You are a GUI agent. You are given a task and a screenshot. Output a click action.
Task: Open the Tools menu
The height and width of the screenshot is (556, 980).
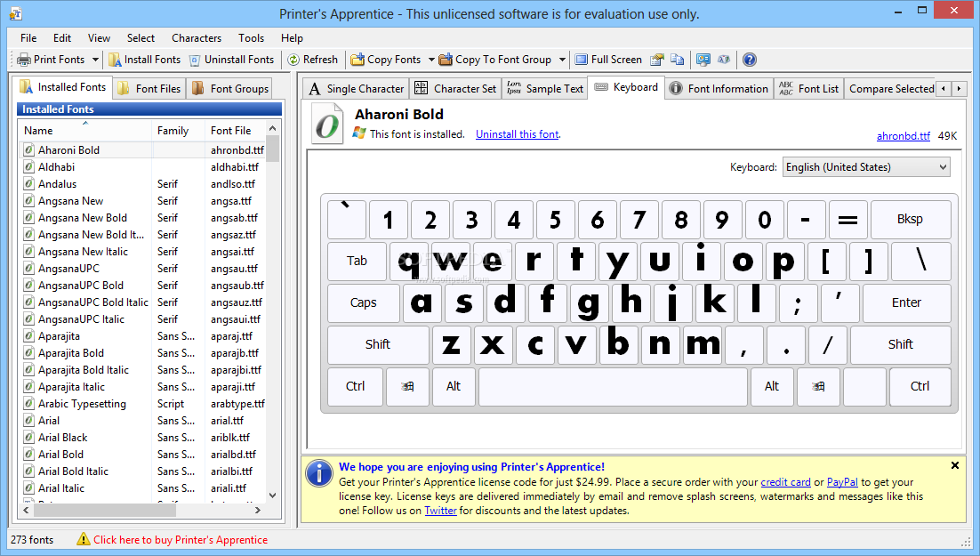point(252,38)
